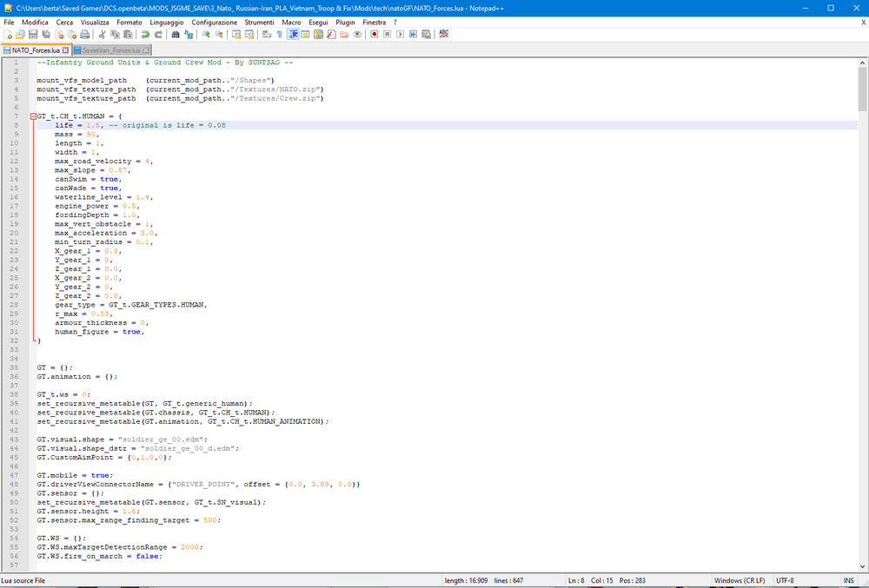The width and height of the screenshot is (869, 588).
Task: Click the Open file folder icon
Action: coord(21,35)
